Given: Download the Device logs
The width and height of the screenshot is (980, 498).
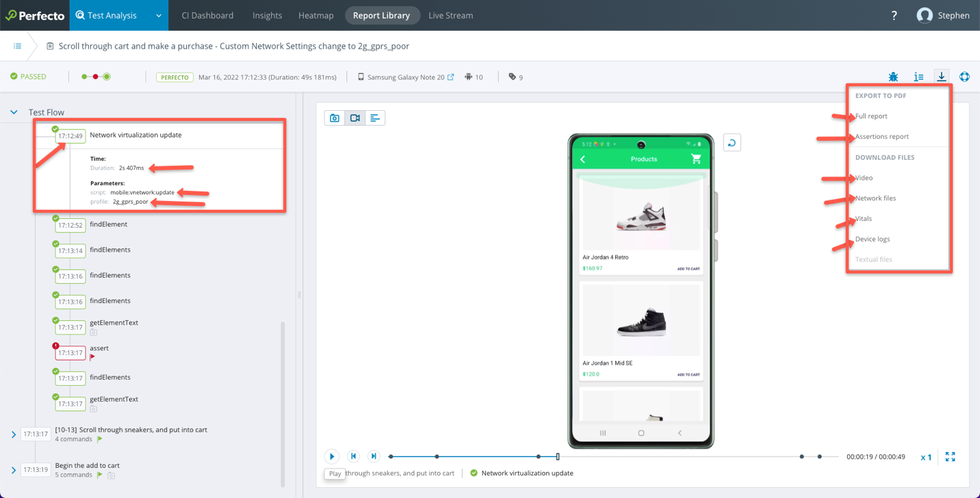Looking at the screenshot, I should pos(873,239).
